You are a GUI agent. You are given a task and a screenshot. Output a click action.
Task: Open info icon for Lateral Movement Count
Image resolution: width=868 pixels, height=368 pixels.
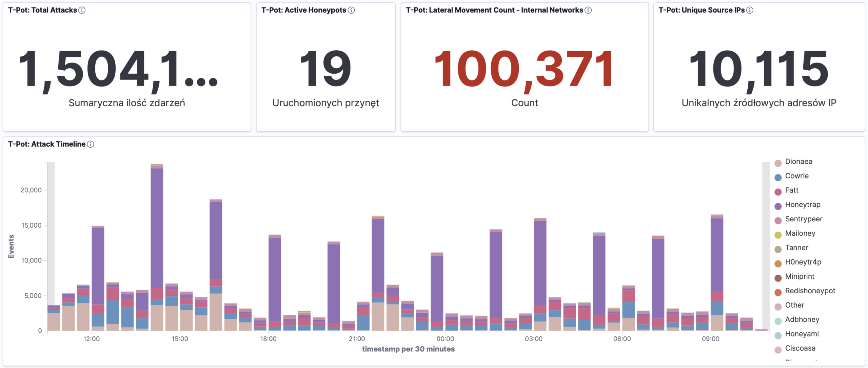click(x=588, y=10)
